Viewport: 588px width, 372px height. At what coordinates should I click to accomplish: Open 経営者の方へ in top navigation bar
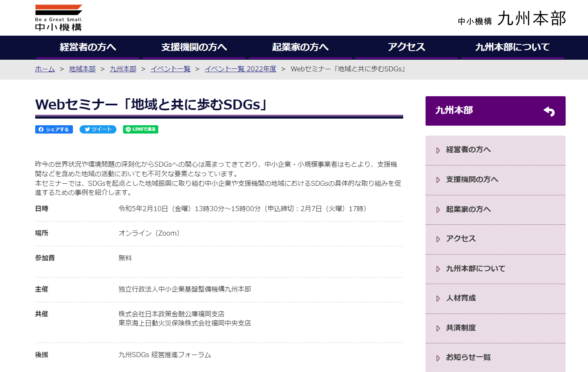tap(88, 47)
